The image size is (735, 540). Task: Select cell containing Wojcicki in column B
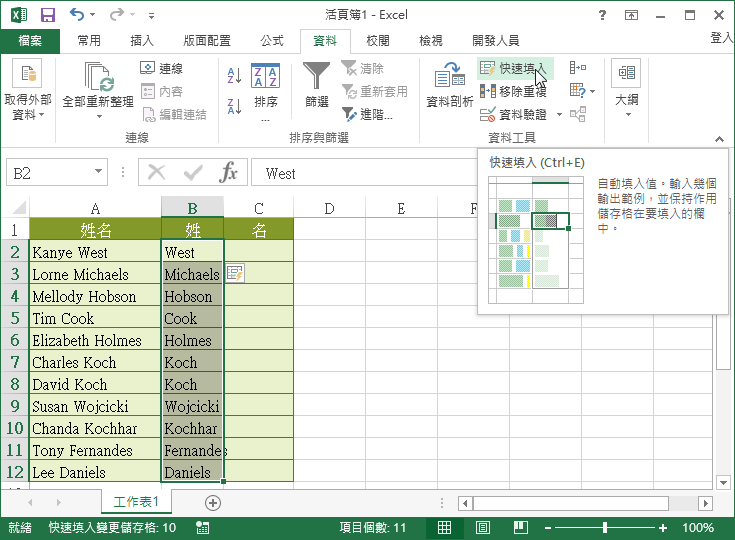click(x=192, y=406)
